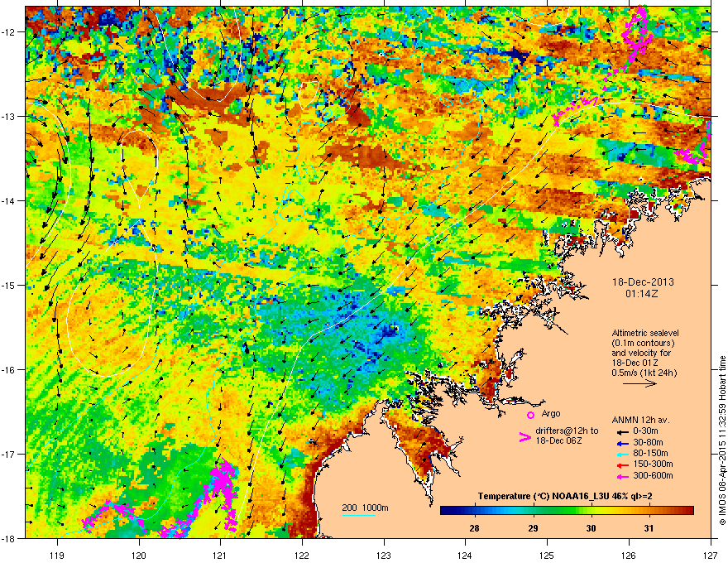Click the latitude axis label -15

[x=9, y=285]
